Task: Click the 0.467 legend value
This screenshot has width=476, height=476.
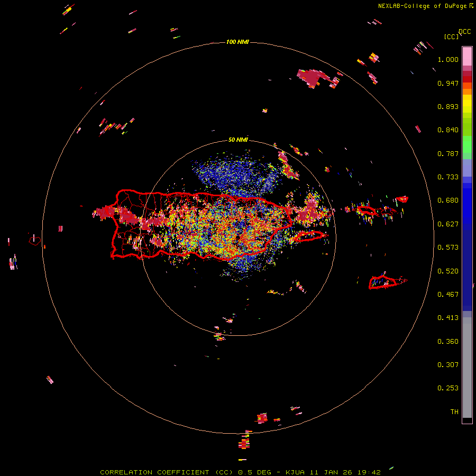Action: 448,295
